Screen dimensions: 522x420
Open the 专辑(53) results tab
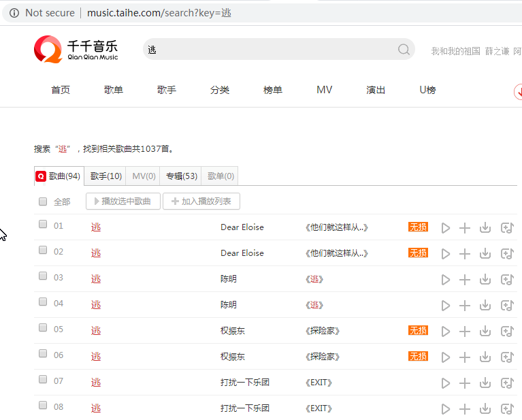[181, 176]
